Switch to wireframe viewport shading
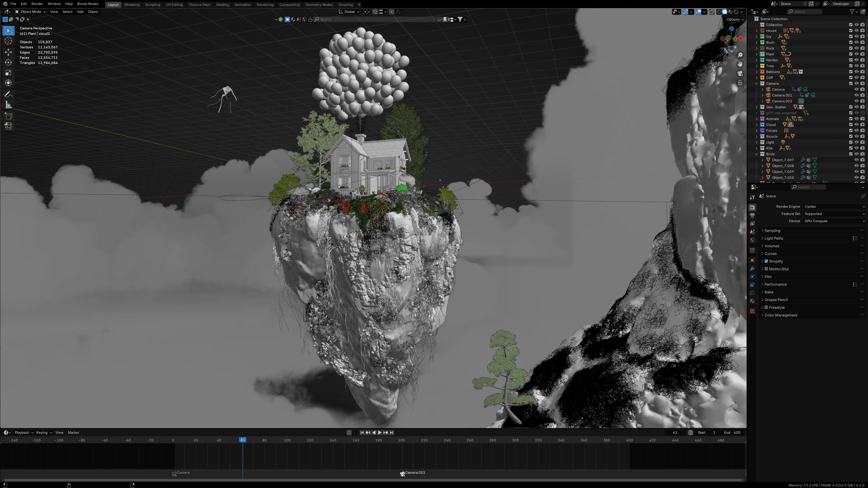 719,12
